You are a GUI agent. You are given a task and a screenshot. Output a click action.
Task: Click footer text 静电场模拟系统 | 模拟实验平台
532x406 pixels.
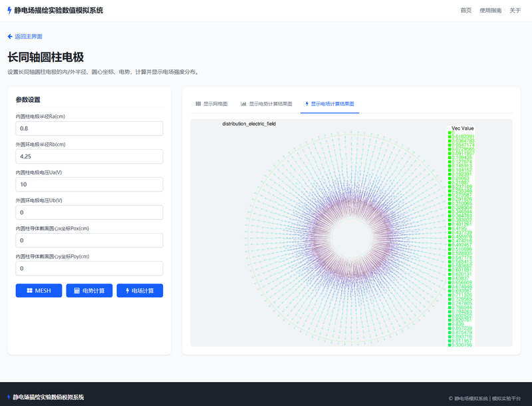point(487,399)
